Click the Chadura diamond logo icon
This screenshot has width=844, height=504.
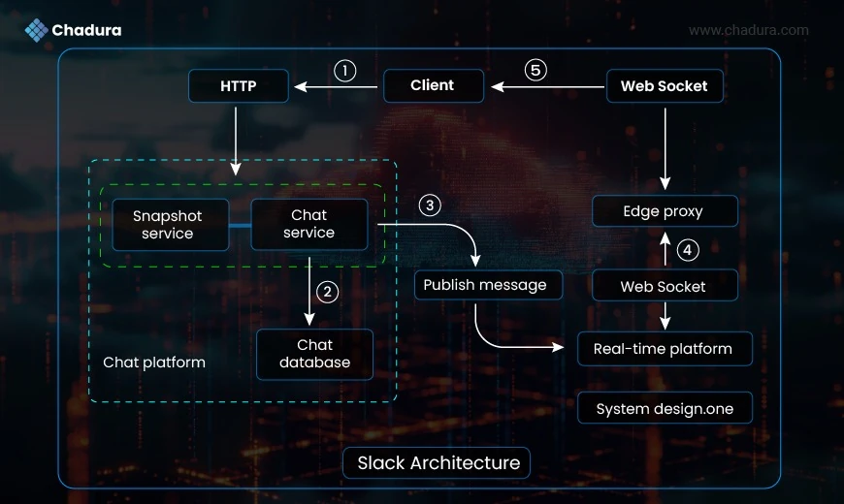coord(37,30)
